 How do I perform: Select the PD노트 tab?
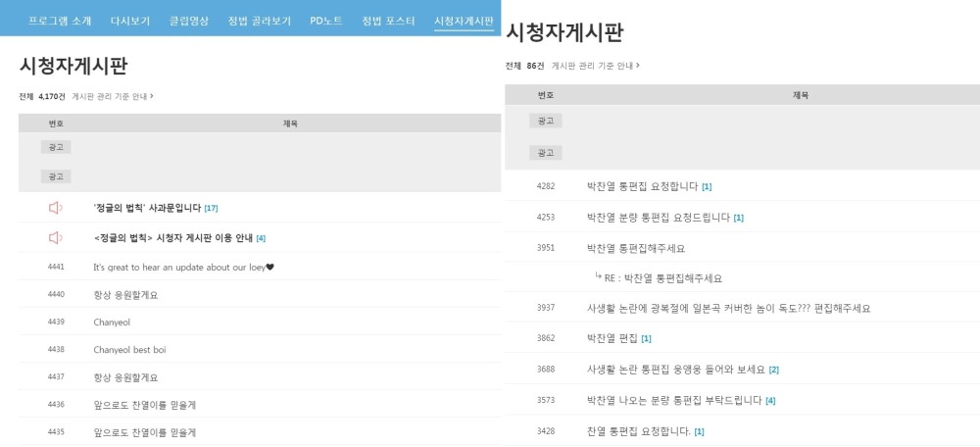(x=326, y=21)
